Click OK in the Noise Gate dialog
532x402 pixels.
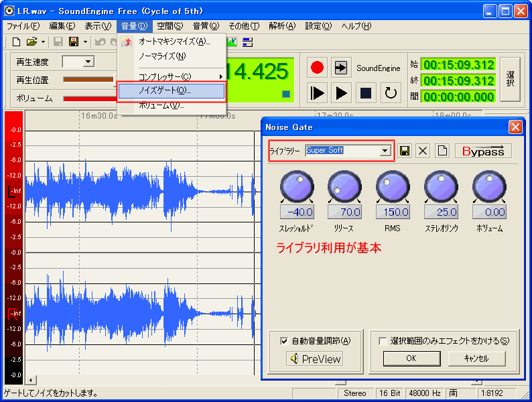[411, 358]
